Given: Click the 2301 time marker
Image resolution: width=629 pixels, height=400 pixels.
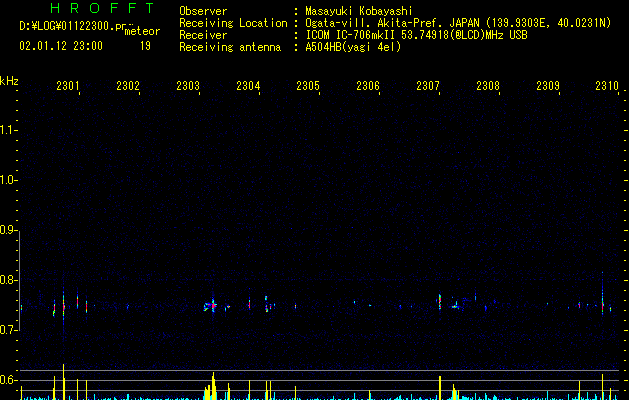Looking at the screenshot, I should 68,86.
